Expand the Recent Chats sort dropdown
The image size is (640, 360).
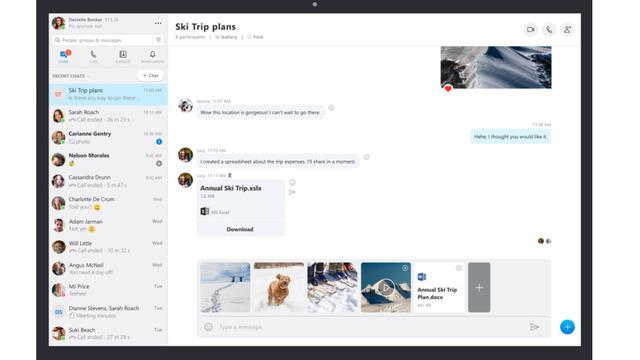pos(70,76)
